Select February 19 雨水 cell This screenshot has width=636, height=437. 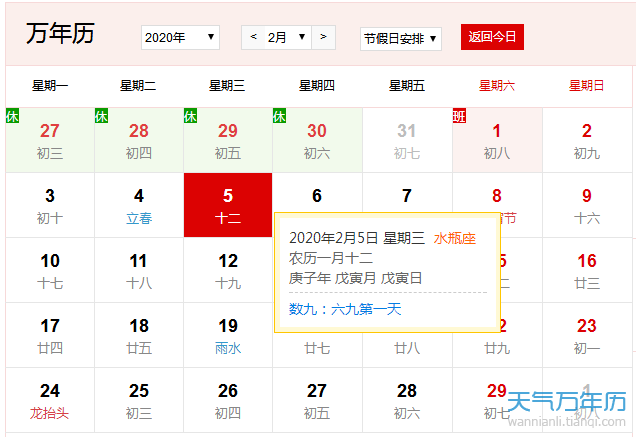(228, 335)
